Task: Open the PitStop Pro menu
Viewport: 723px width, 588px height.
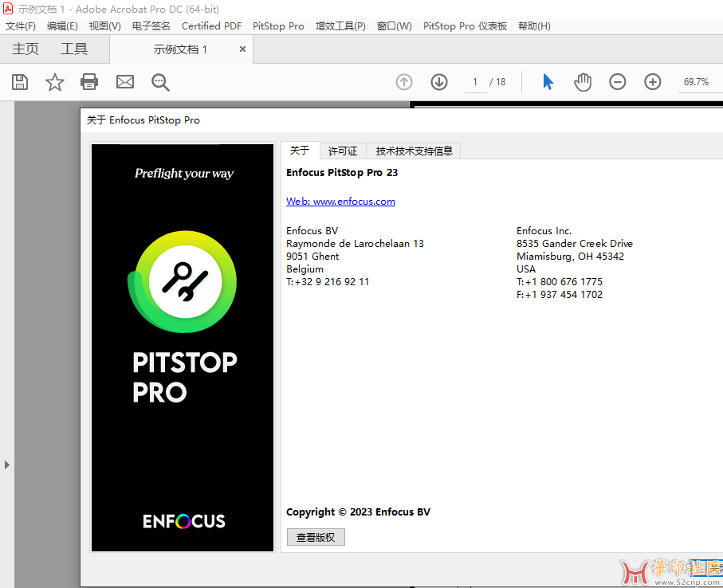Action: 278,26
